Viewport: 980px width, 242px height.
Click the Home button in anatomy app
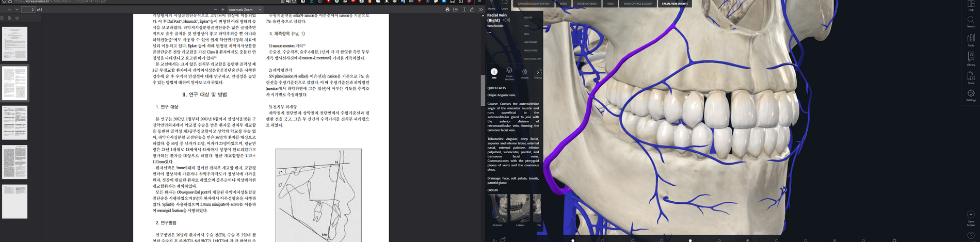click(492, 4)
